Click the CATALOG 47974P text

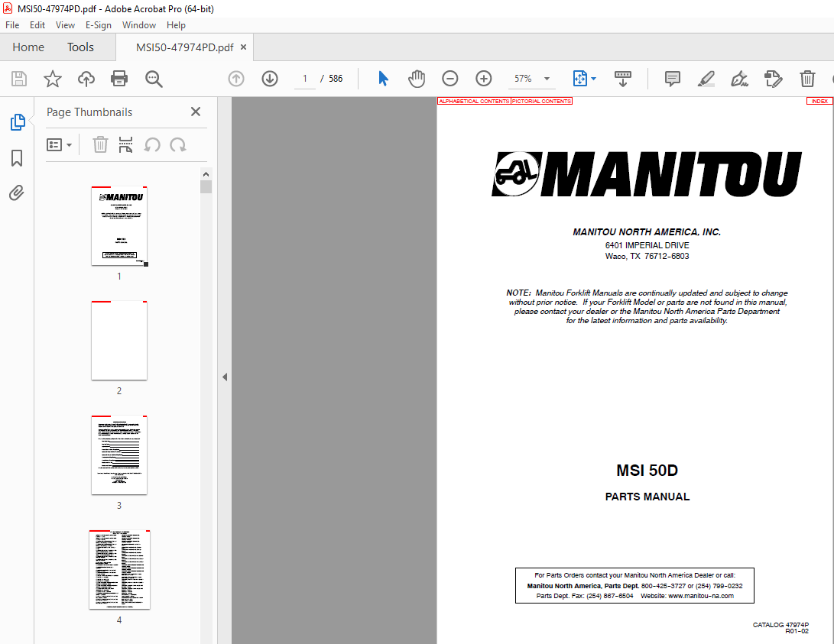780,625
